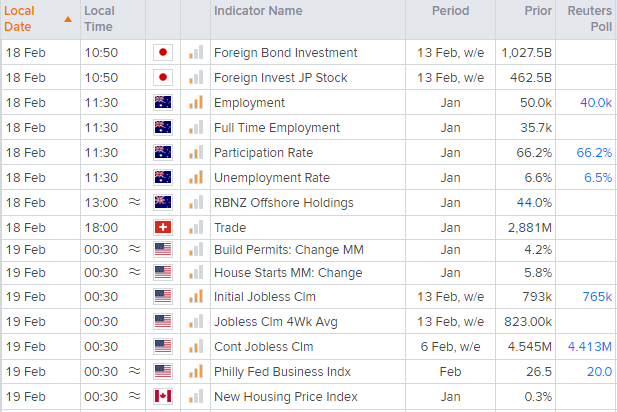Click importance bars icon for Philly Fed
This screenshot has width=617, height=412.
196,372
